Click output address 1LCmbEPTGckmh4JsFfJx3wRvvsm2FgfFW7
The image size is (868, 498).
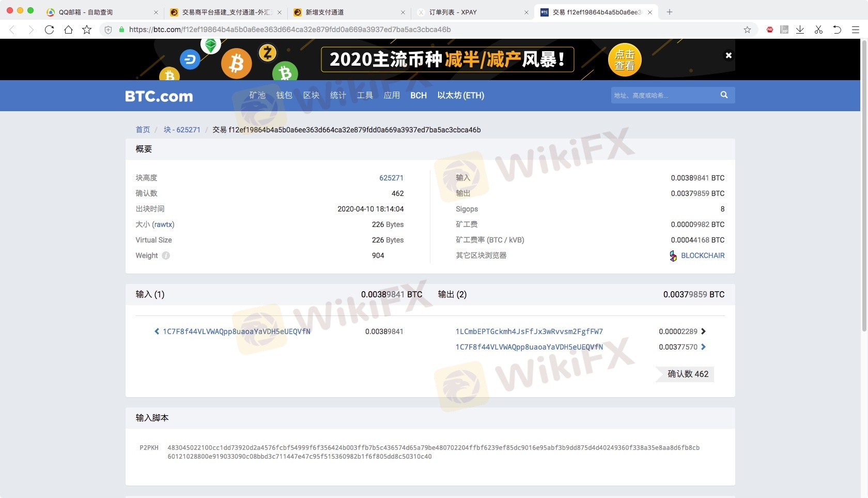[x=529, y=331]
